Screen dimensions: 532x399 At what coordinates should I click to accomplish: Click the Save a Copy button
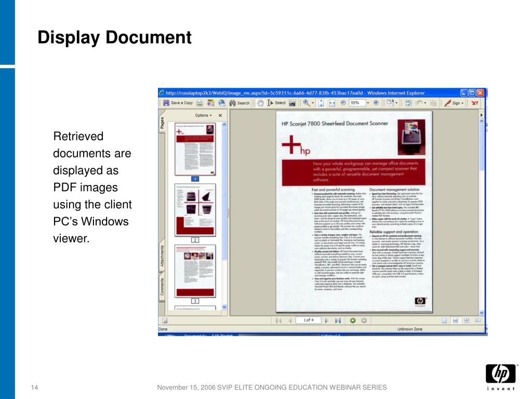[x=178, y=103]
